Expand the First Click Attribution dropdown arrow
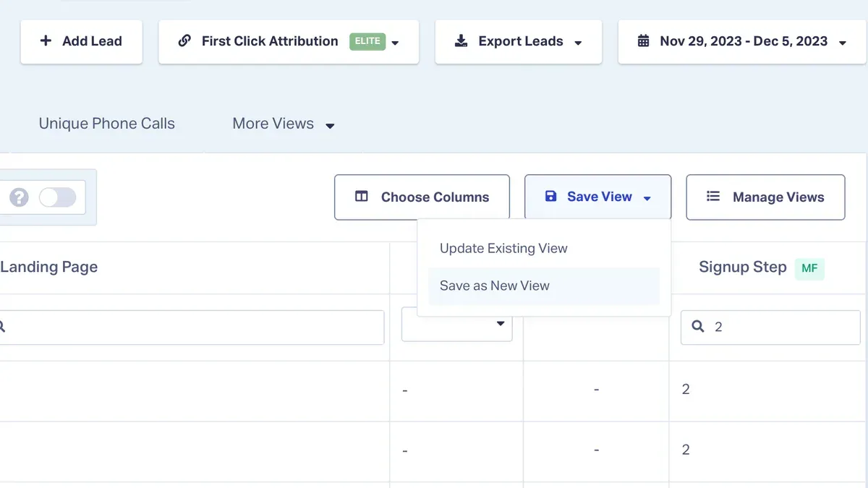 pyautogui.click(x=395, y=43)
